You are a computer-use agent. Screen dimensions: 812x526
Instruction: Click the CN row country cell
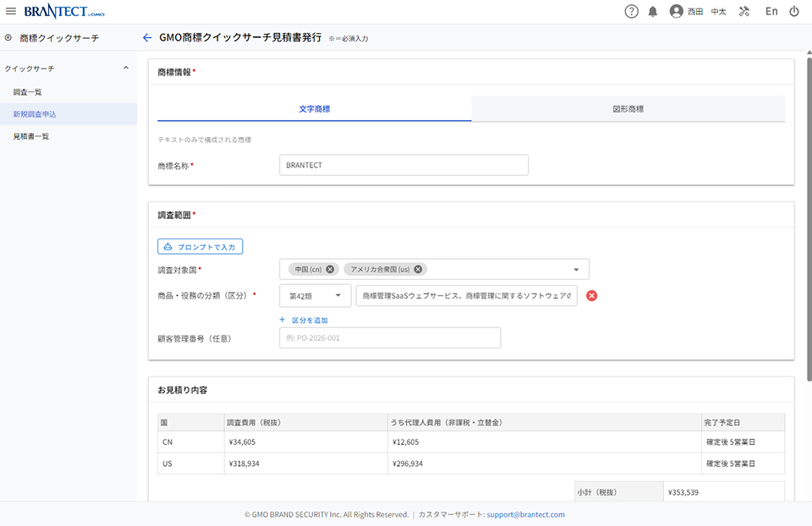pos(191,442)
